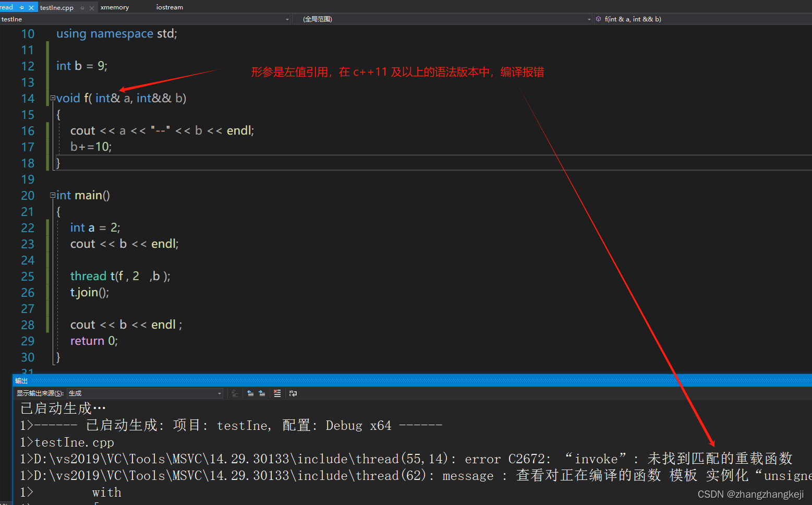Screen dimensions: 812x505
Task: Click the function signature 'void f( int& a, int&& b)'
Action: coord(122,99)
